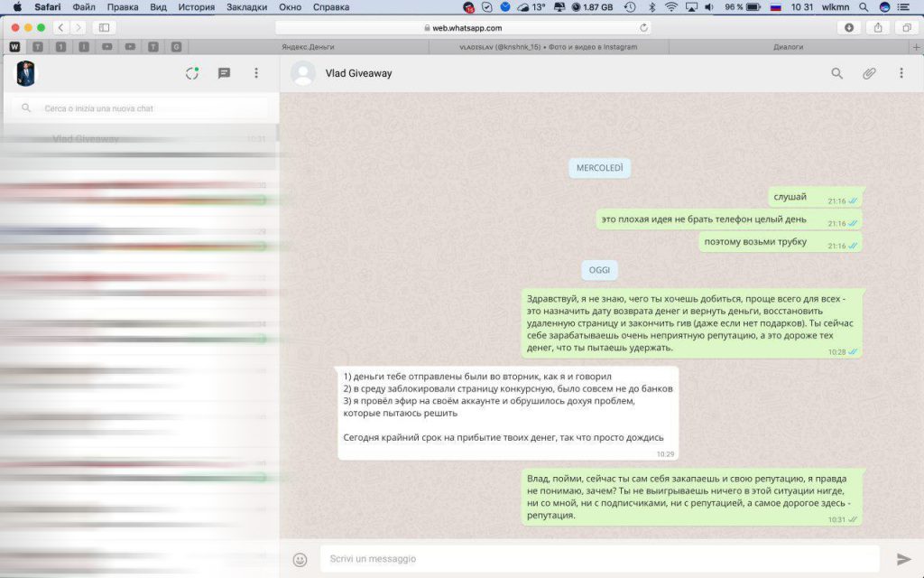Open the WhatsApp status updates icon
Screen dimensions: 924x578
coord(192,73)
